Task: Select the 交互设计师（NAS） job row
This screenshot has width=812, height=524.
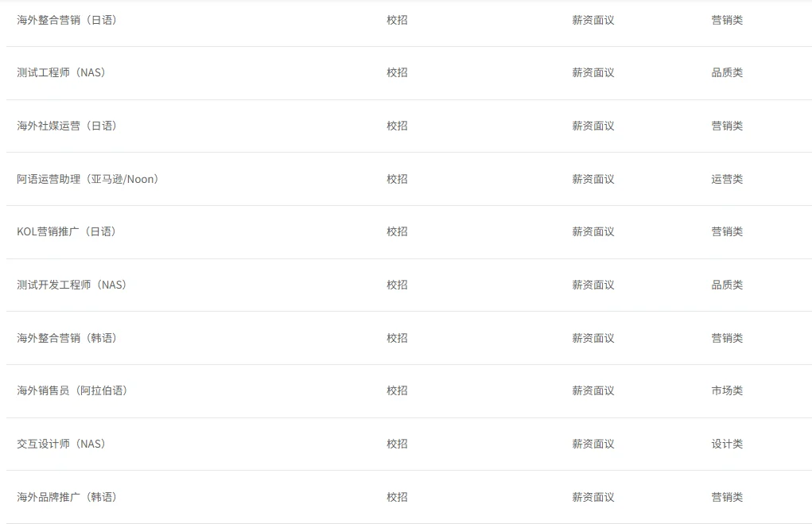Action: coord(61,444)
